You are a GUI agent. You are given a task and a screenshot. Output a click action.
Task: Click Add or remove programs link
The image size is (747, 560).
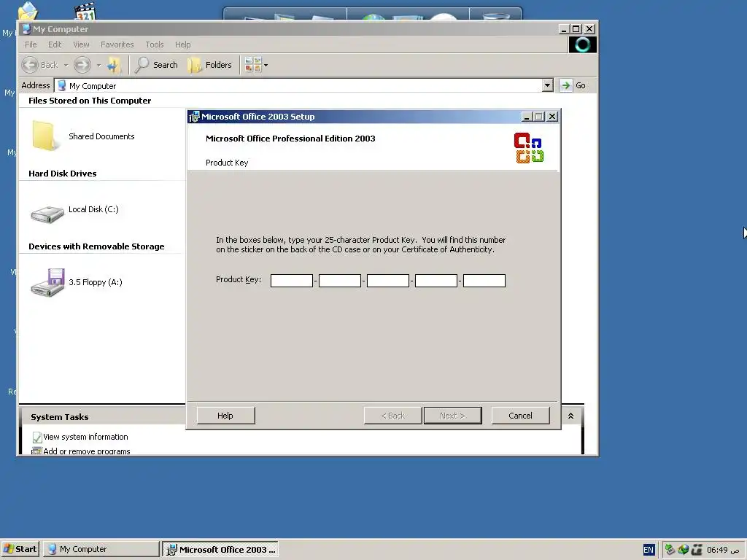click(86, 451)
